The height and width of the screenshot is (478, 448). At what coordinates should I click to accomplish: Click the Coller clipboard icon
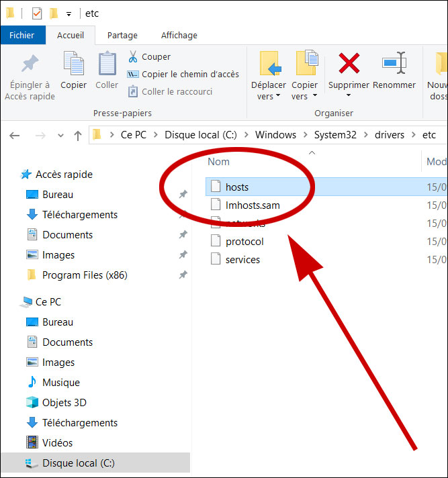107,63
